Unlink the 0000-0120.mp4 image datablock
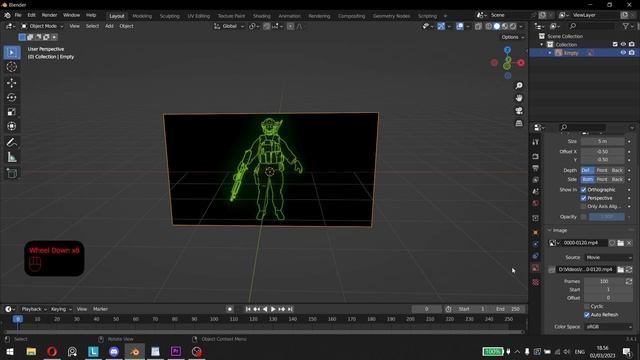Screen dimensions: 640x360 click(629, 243)
